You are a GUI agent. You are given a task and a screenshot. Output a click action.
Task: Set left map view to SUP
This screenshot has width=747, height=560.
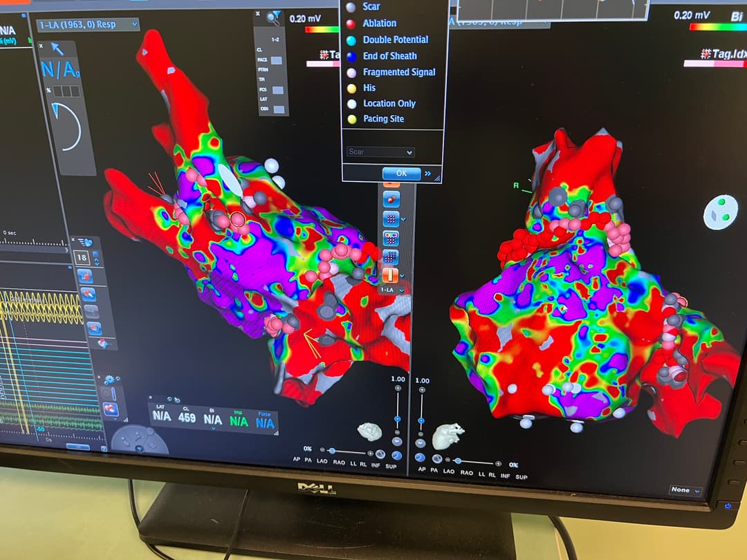[391, 467]
